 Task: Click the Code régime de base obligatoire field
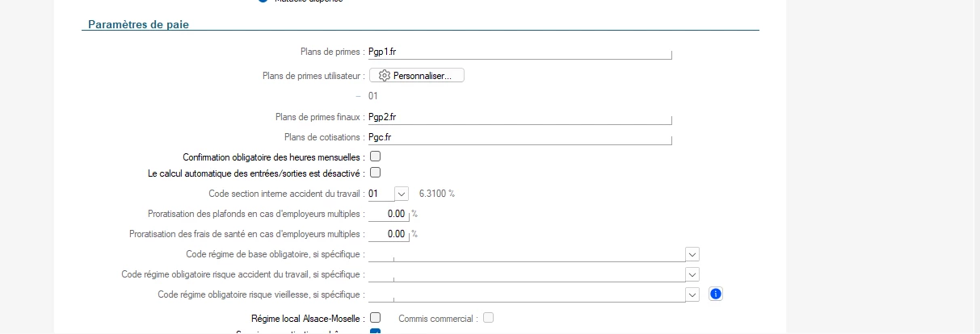(525, 254)
